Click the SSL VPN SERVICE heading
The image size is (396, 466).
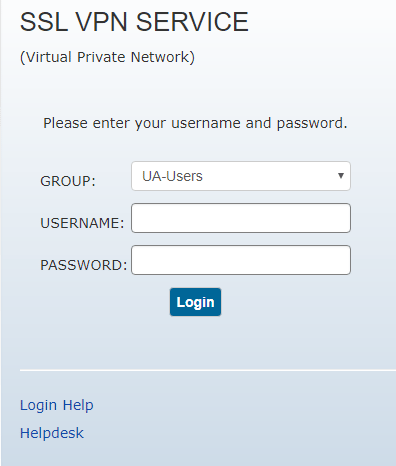(134, 22)
